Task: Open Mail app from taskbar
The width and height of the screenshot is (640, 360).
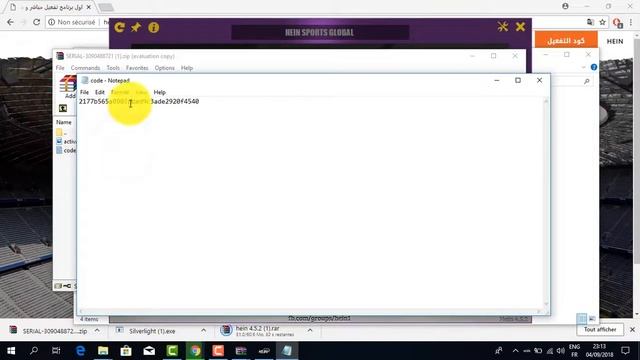Action: (x=149, y=351)
